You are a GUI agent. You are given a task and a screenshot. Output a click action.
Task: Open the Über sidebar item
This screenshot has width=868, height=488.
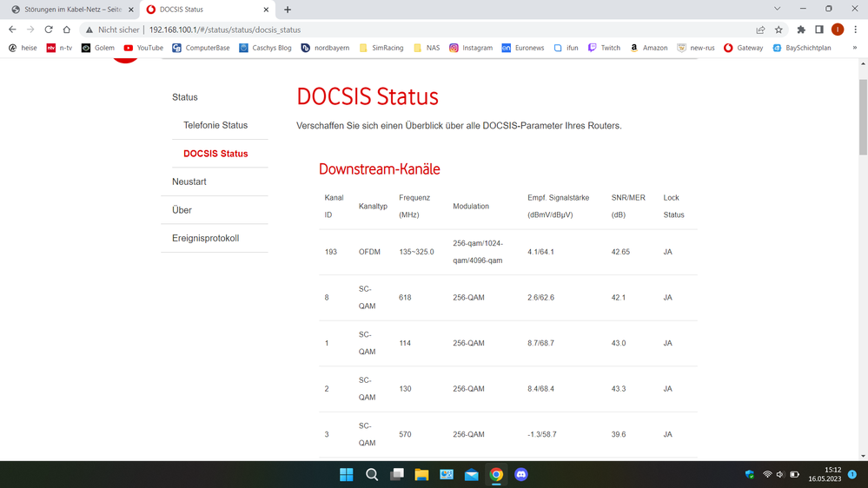coord(182,210)
